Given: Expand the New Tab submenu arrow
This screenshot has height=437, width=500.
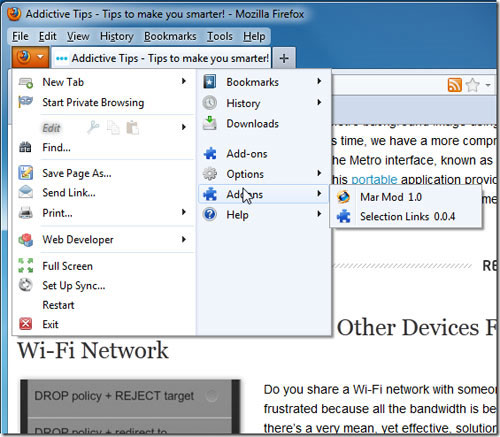Looking at the screenshot, I should pyautogui.click(x=184, y=81).
